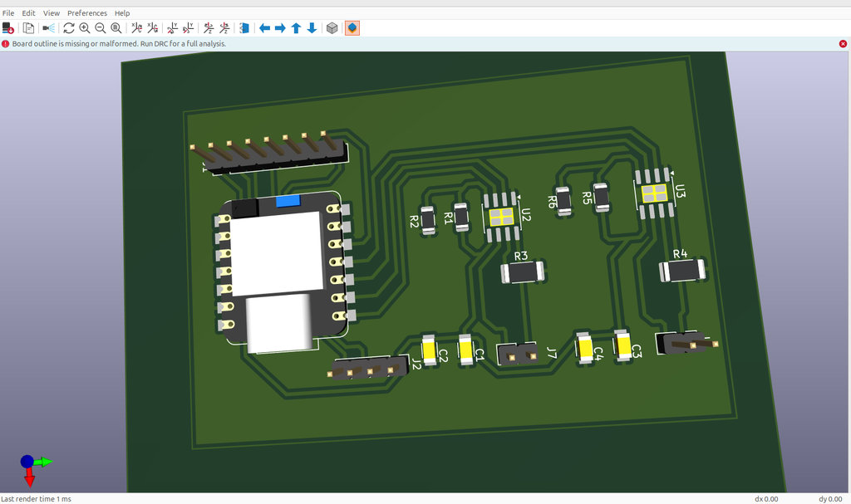Copy 3D image to clipboard
Screen dimensions: 851x504
coord(28,27)
